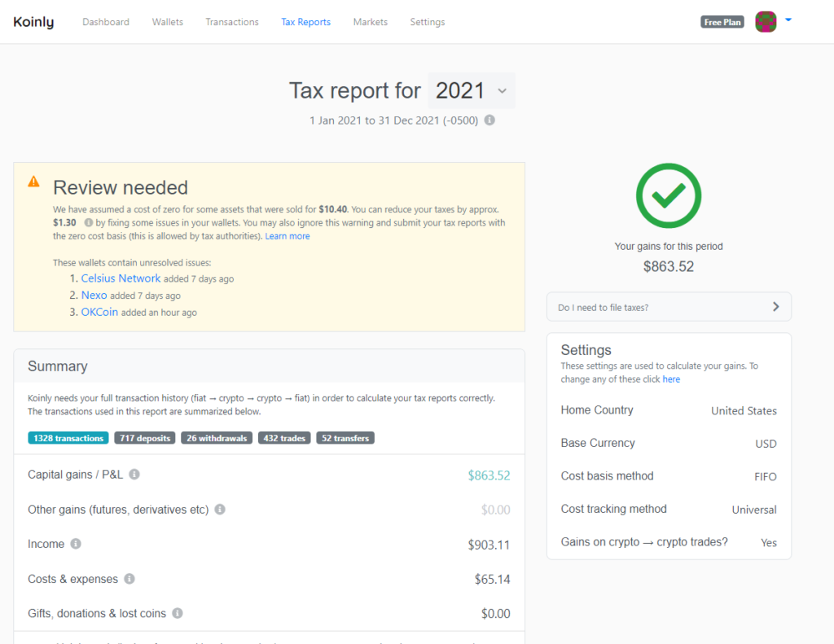Click the 52 transfers badge
Image resolution: width=834 pixels, height=644 pixels.
click(345, 438)
